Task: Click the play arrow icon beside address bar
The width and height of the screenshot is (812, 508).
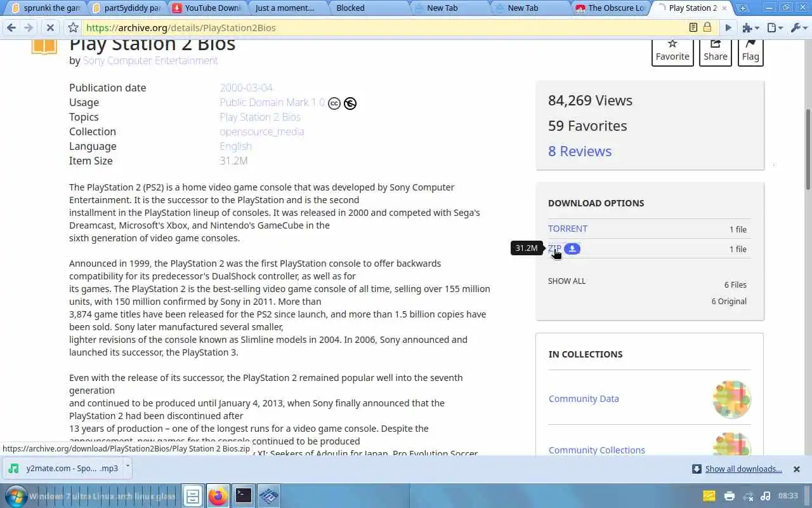Action: [728, 28]
